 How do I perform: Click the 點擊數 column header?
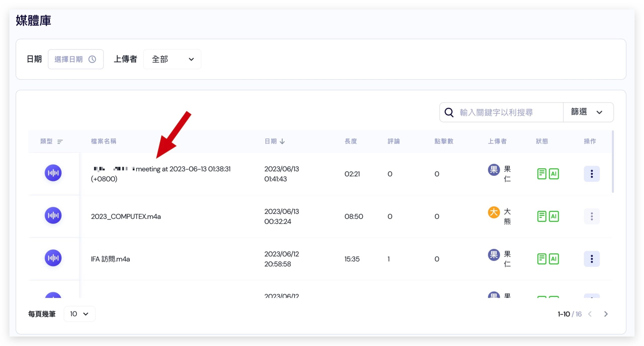[x=444, y=141]
